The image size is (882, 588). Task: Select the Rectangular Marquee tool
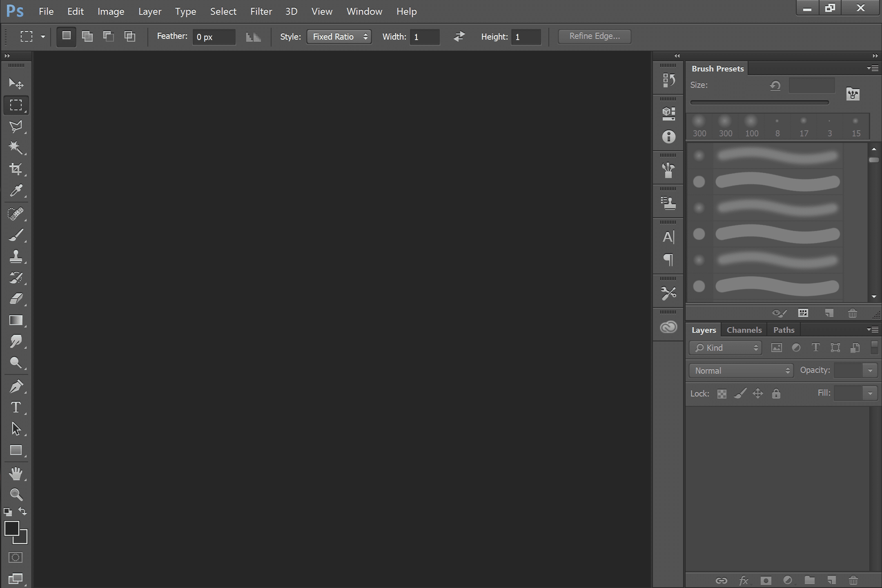coord(16,105)
